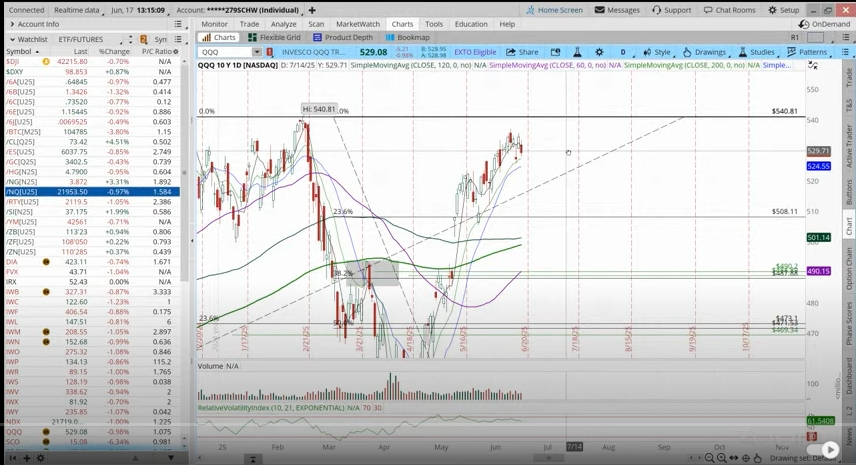Click the zoom in magnifier icon

(x=722, y=458)
